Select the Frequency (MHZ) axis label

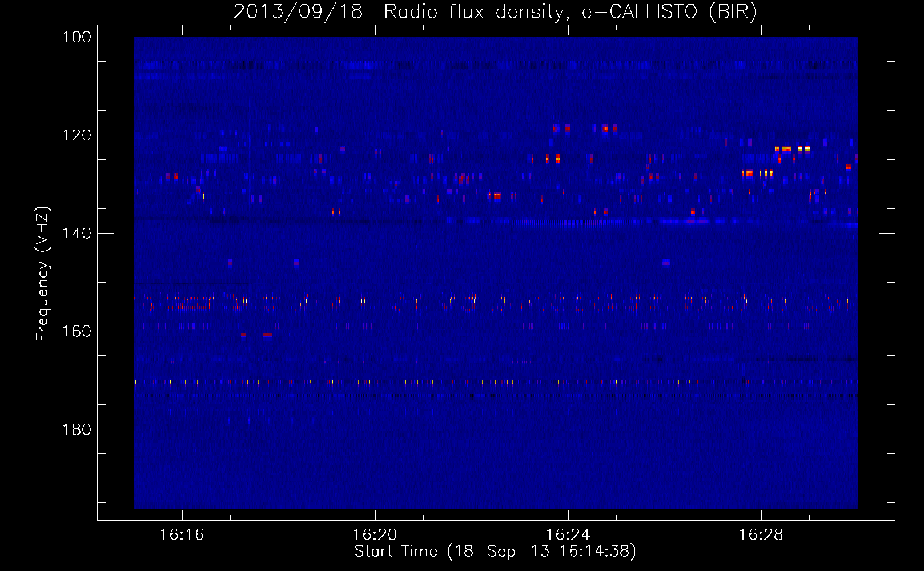[42, 274]
